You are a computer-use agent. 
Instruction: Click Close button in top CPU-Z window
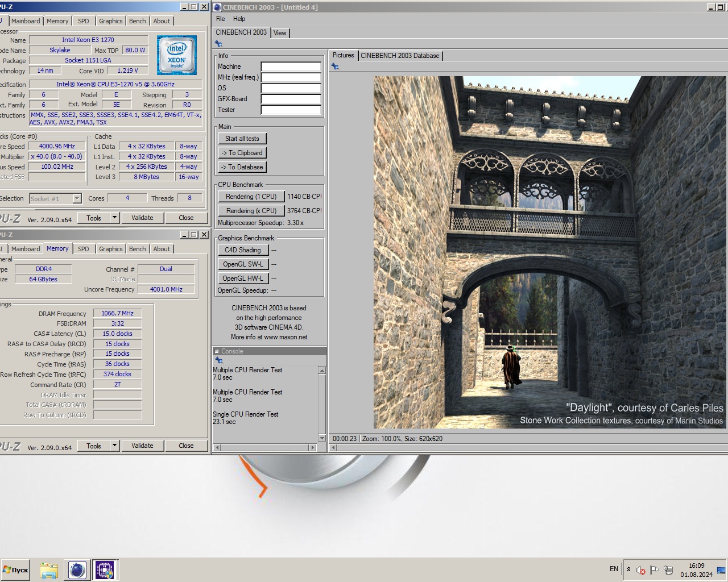tap(186, 218)
